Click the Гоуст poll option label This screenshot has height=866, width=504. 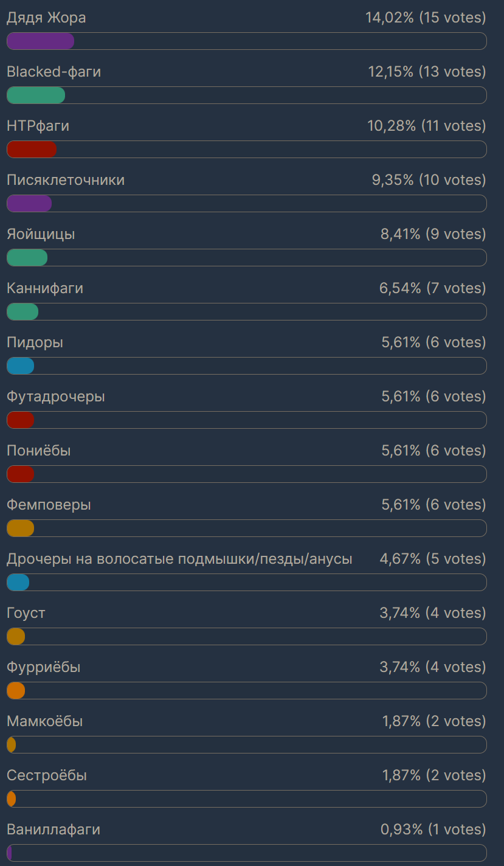[x=26, y=614]
